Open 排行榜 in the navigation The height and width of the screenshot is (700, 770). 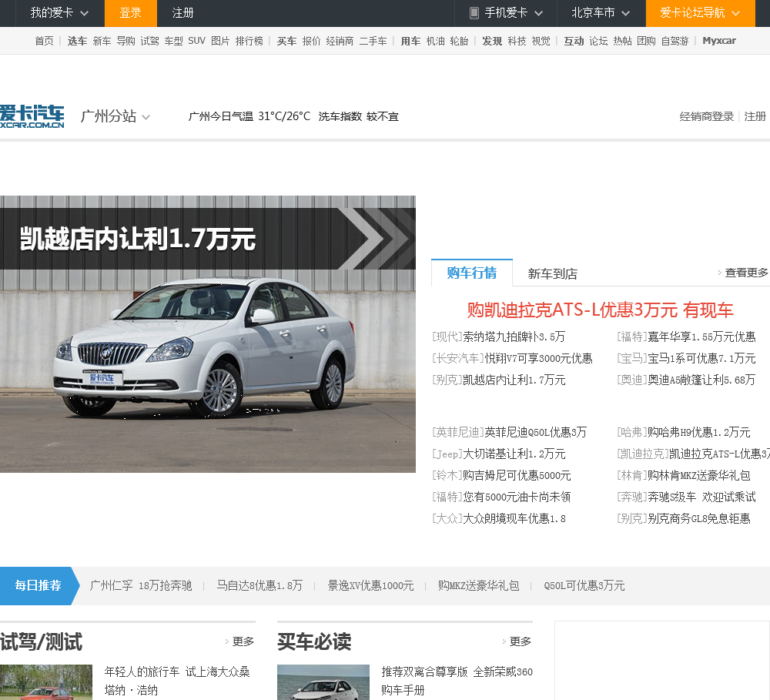coord(249,41)
